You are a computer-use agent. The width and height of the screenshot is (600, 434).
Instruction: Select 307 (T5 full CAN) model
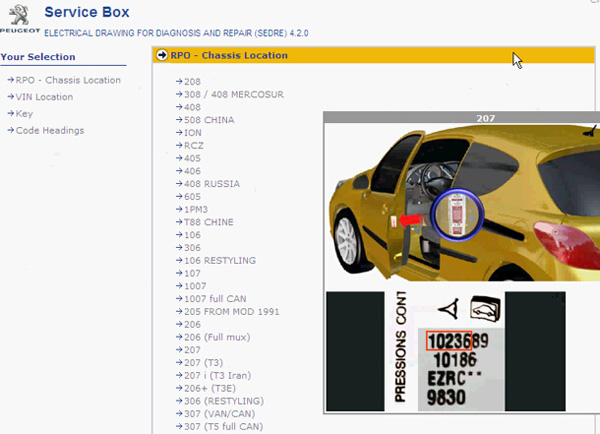point(223,427)
